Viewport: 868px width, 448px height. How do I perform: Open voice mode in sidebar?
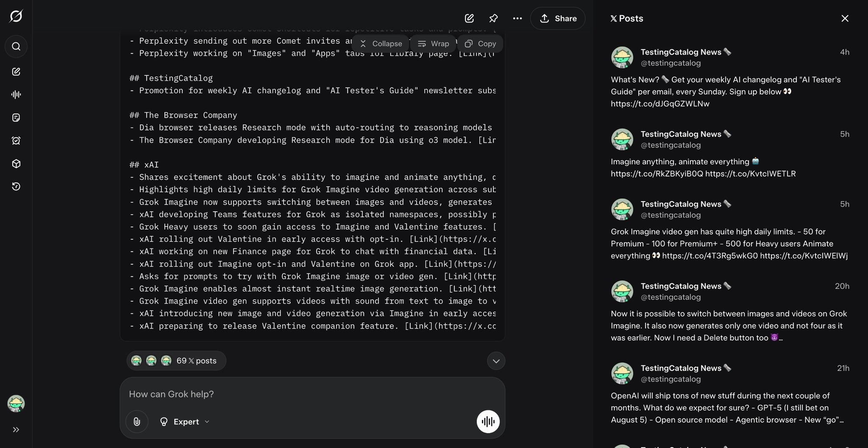click(x=16, y=94)
